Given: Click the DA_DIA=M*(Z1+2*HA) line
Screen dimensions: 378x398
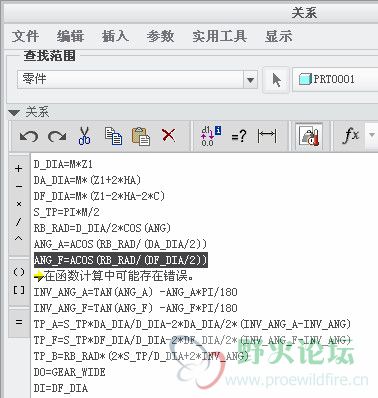Looking at the screenshot, I should (87, 180).
